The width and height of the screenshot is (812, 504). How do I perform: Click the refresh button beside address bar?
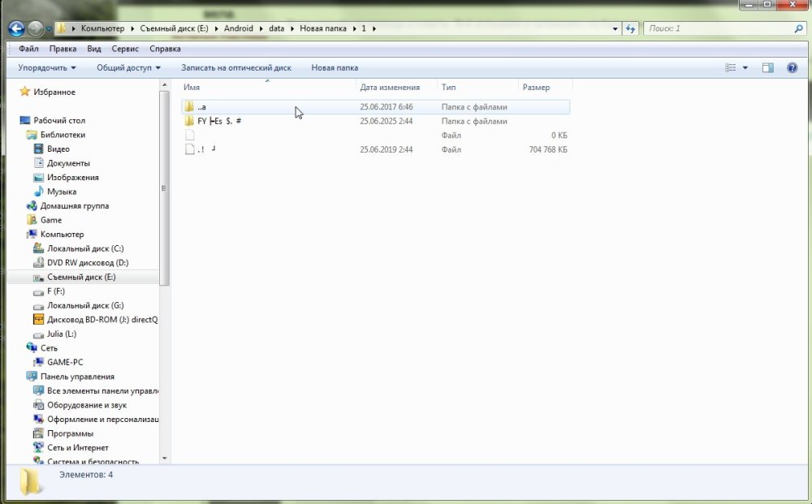coord(631,28)
